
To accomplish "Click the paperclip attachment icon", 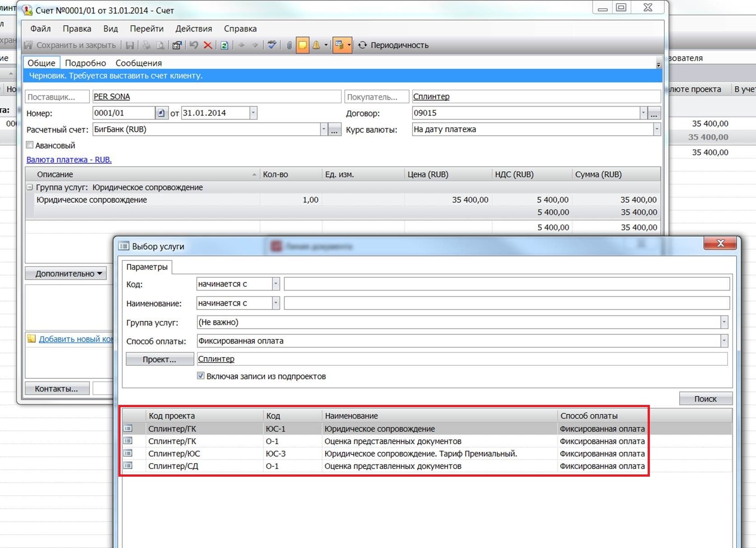I will click(x=289, y=45).
